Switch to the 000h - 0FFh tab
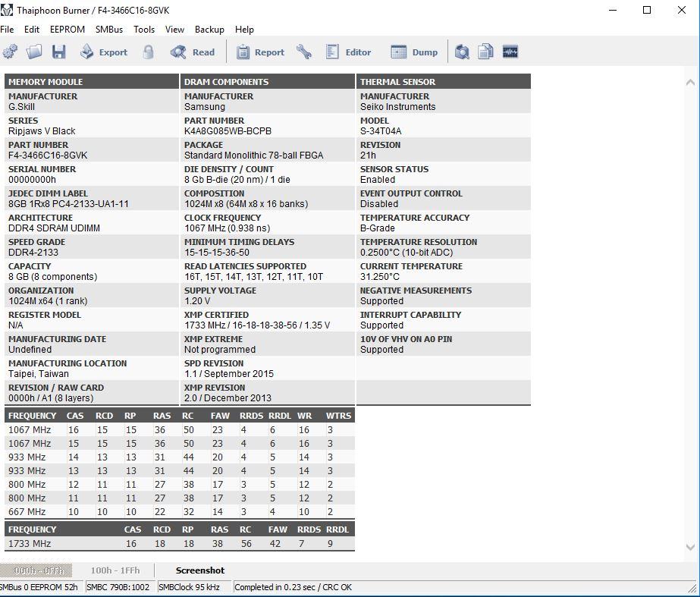The image size is (700, 597). pyautogui.click(x=36, y=570)
